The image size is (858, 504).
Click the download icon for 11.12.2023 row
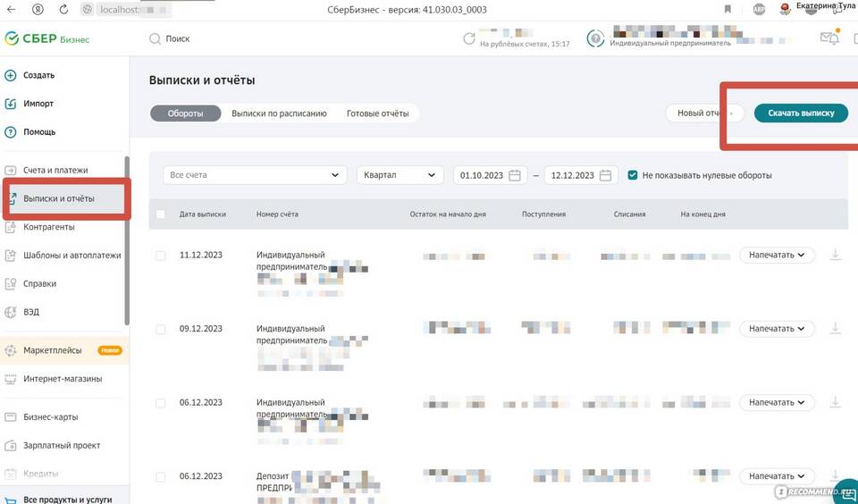(836, 255)
